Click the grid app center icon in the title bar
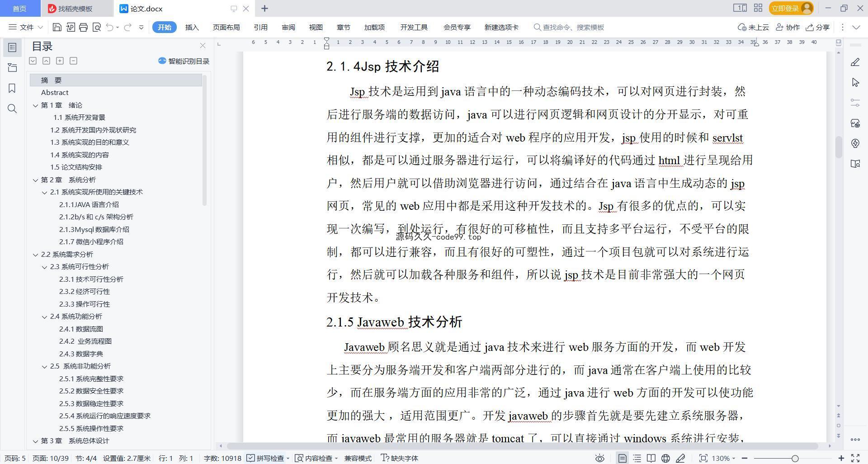This screenshot has height=464, width=868. click(758, 8)
